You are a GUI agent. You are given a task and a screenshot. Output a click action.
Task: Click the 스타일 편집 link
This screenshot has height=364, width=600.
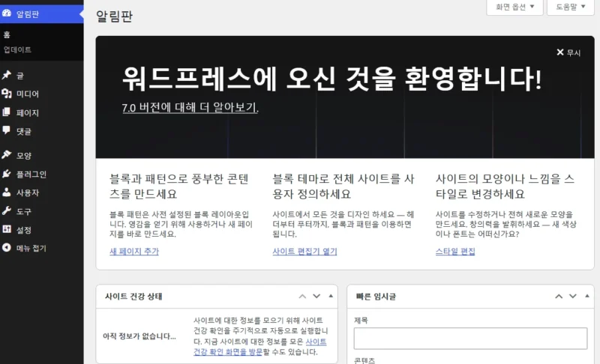click(x=455, y=252)
